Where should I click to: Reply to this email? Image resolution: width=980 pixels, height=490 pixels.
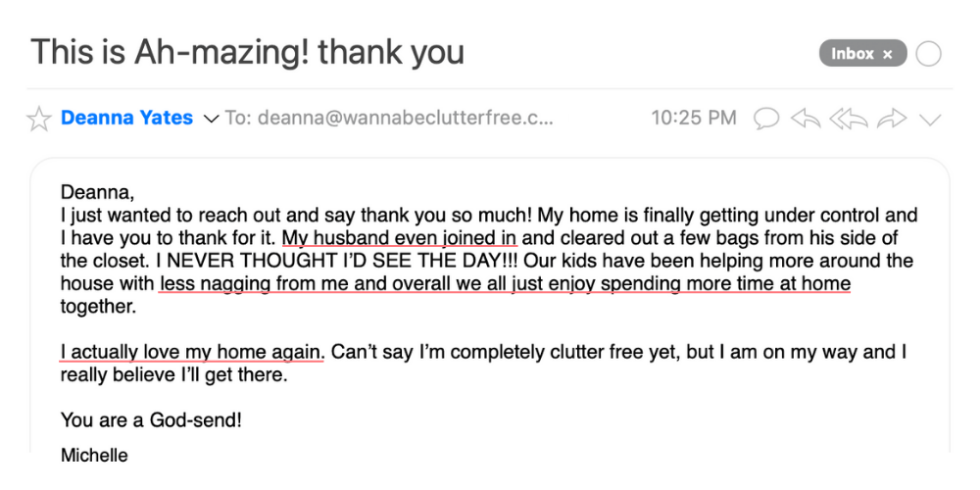(806, 120)
